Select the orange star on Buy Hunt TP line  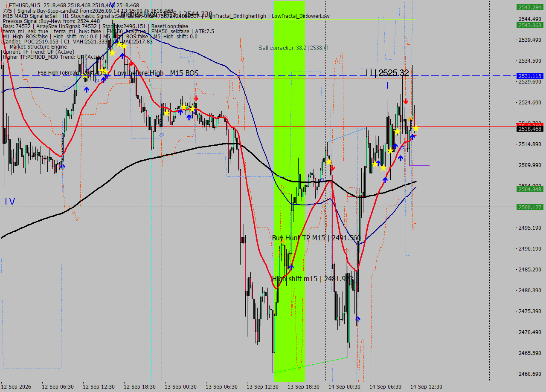click(283, 241)
